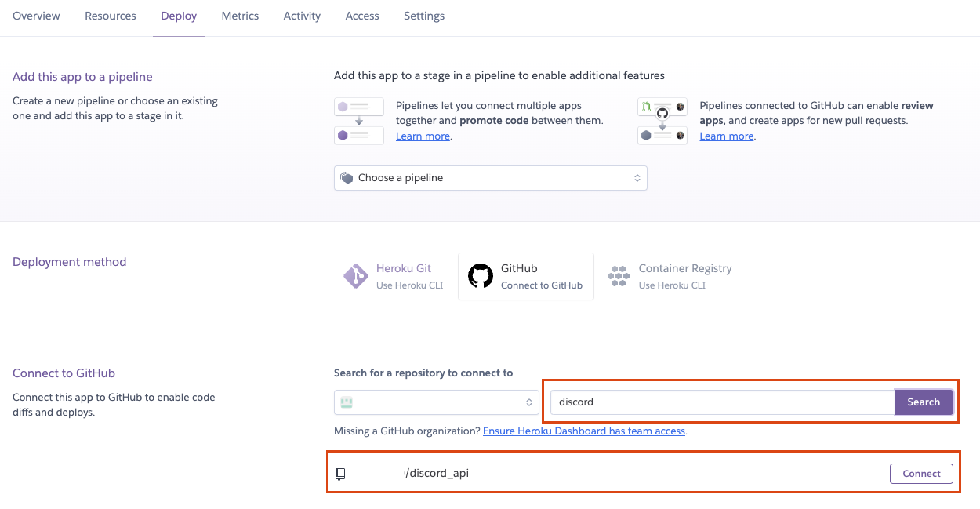Click the Container Registry hexagons icon

tap(619, 276)
